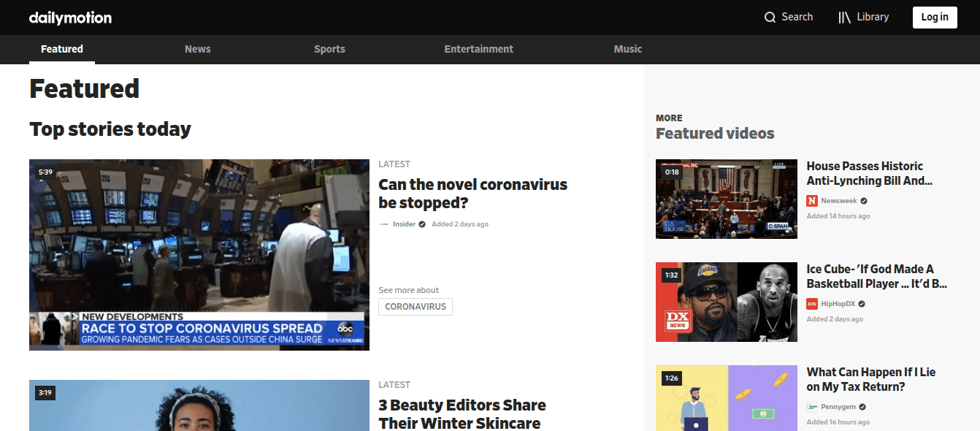Click Insider's verified badge icon
The width and height of the screenshot is (980, 431).
click(422, 224)
